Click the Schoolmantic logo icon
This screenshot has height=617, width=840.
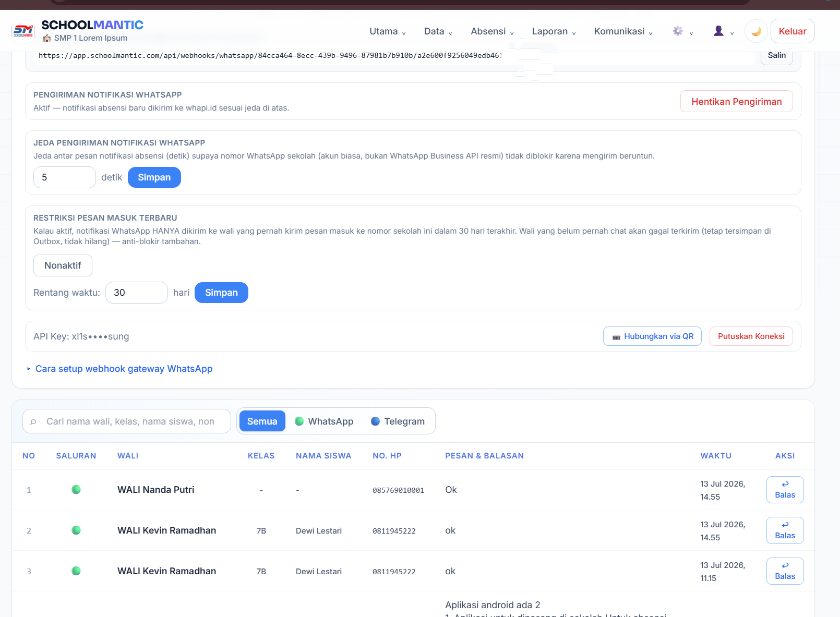point(23,31)
